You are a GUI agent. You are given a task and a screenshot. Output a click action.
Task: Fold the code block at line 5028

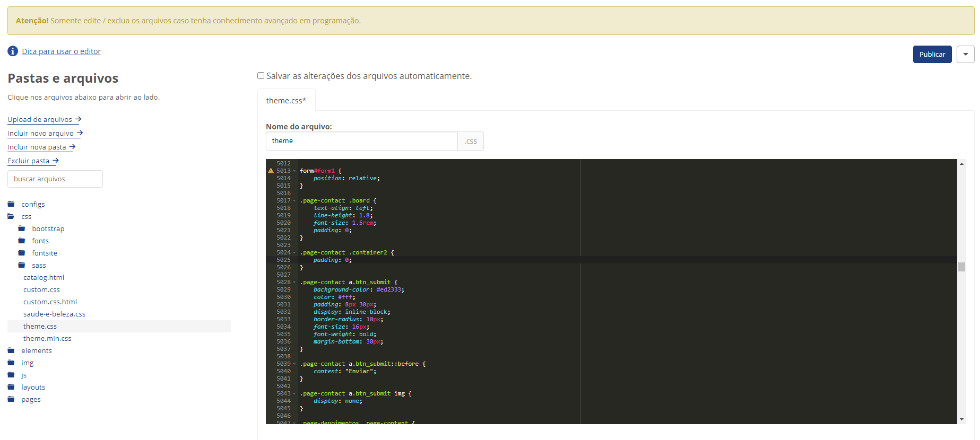[294, 282]
